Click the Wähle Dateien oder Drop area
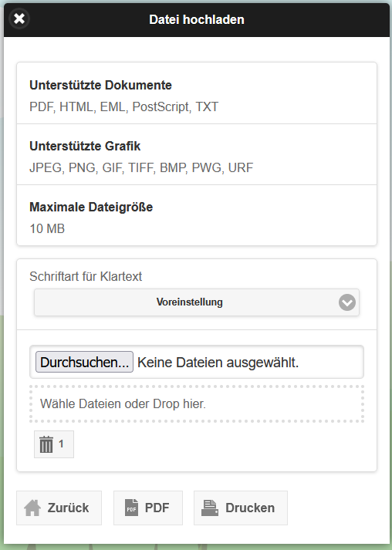 (x=197, y=403)
